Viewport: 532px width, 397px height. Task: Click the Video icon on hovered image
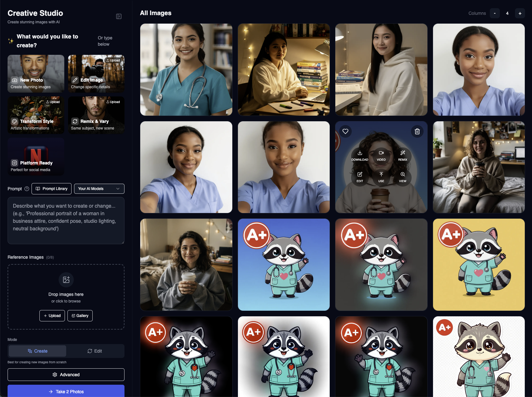(381, 155)
